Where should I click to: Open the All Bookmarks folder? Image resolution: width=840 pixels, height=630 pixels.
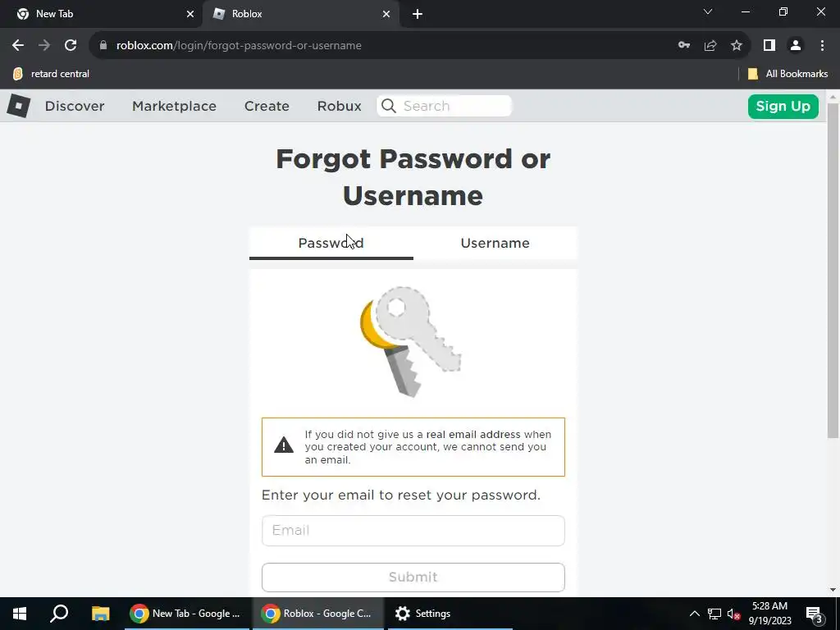pyautogui.click(x=788, y=74)
